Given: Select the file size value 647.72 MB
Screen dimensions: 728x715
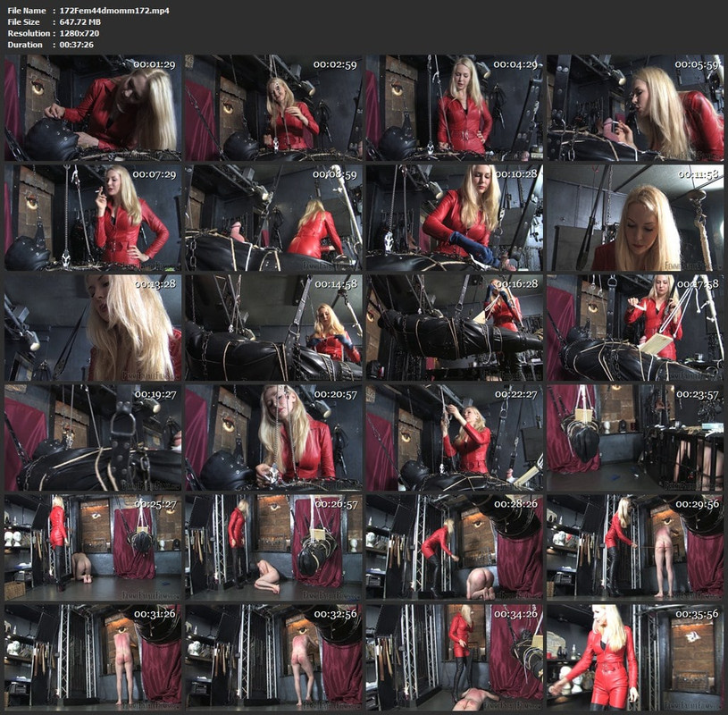Looking at the screenshot, I should pyautogui.click(x=79, y=21).
